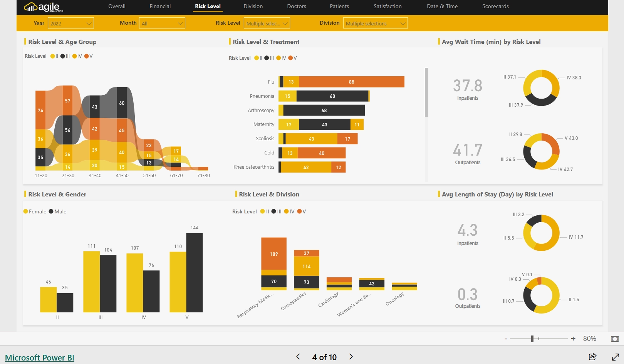Click Pneumonia bar segment labeled 60
This screenshot has width=624, height=364.
click(x=332, y=96)
